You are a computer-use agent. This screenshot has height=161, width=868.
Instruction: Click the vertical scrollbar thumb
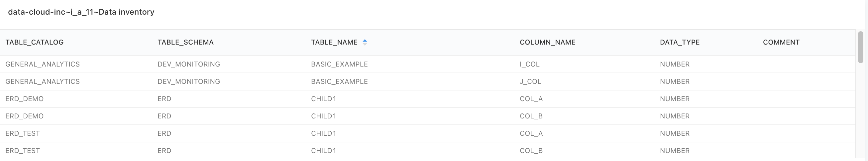coord(860,47)
